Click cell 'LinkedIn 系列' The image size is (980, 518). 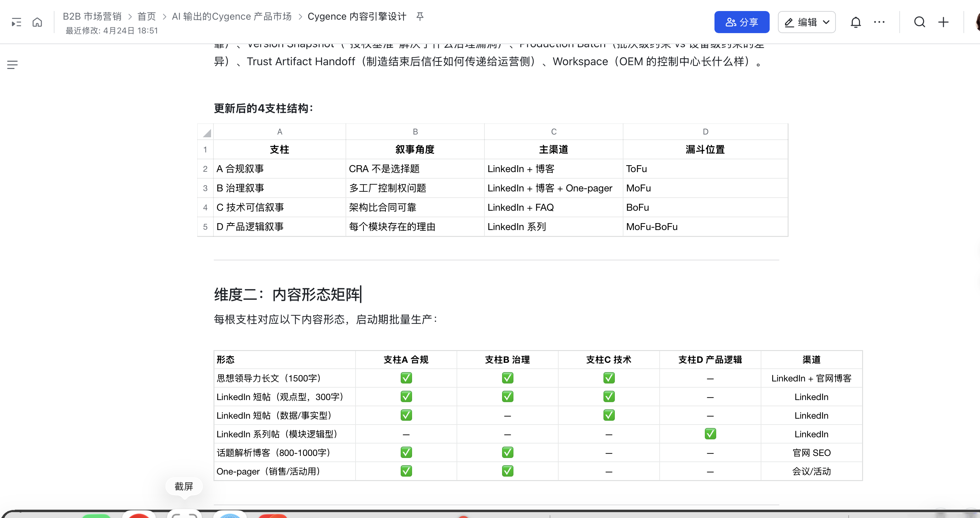coord(553,227)
